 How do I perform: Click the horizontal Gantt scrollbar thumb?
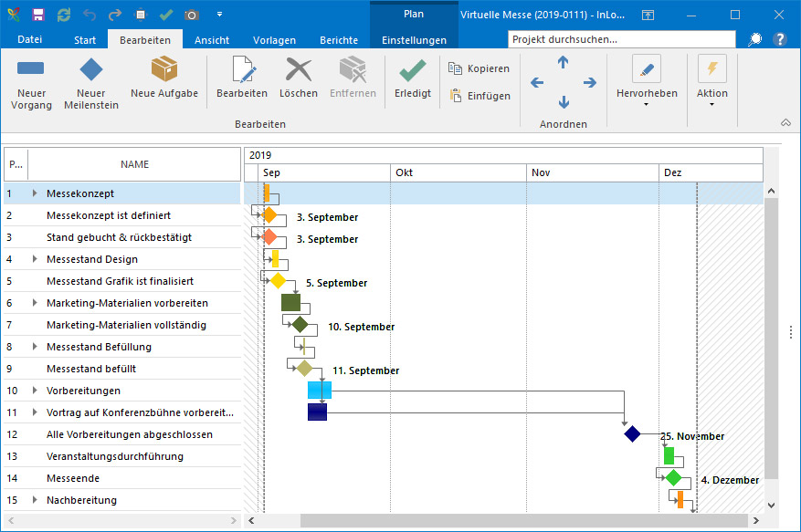click(x=526, y=520)
